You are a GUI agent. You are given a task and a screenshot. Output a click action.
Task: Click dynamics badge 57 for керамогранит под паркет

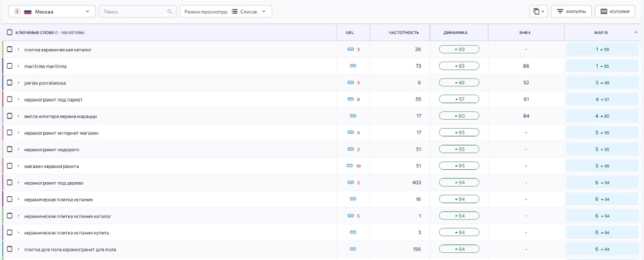click(x=459, y=99)
